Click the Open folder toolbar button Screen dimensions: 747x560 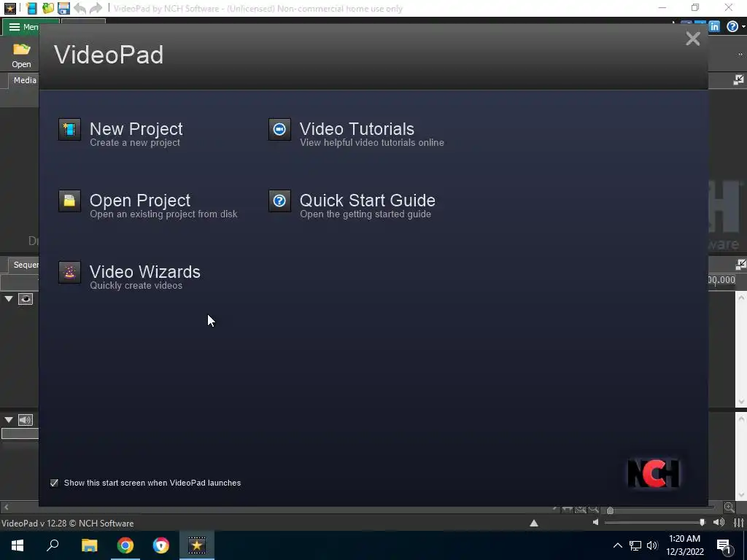[x=21, y=55]
